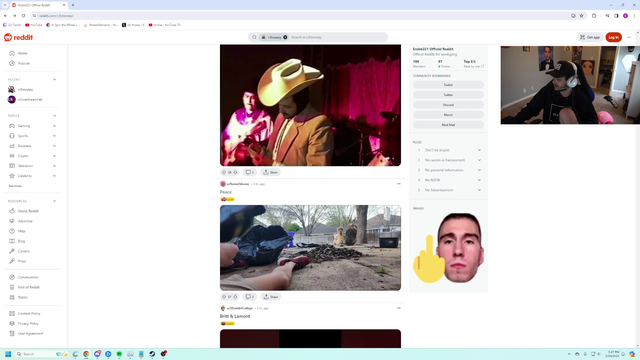The image size is (640, 360).
Task: Upvote the cowboy hat video post
Action: point(224,172)
